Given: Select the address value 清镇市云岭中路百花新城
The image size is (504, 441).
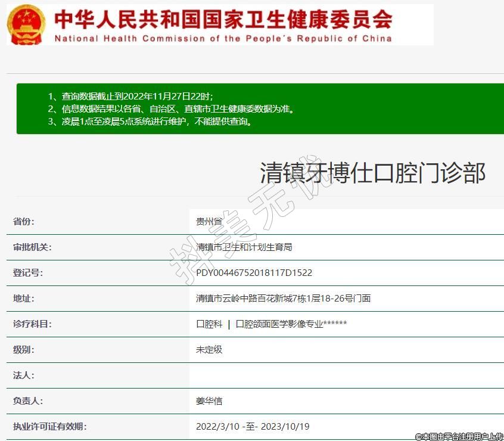Looking at the screenshot, I should (283, 299).
